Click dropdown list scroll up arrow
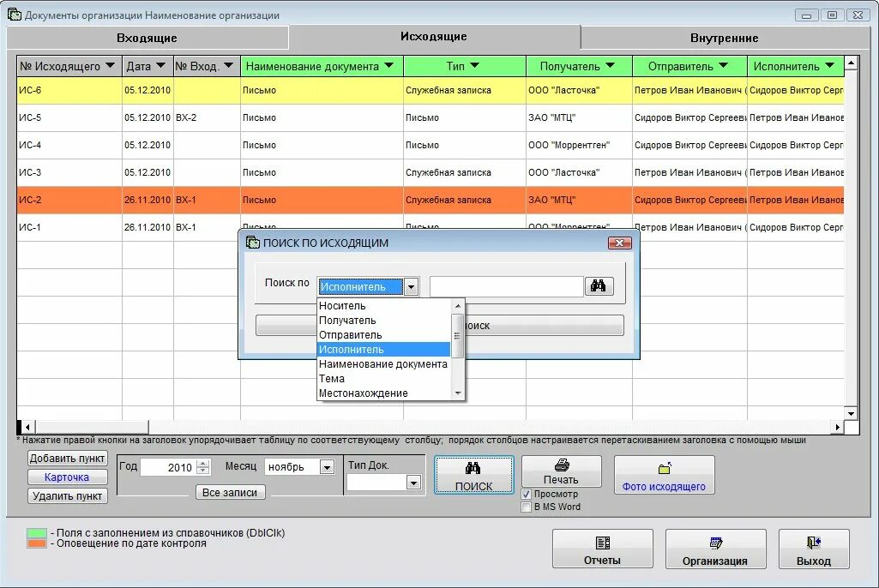The width and height of the screenshot is (879, 588). point(458,305)
